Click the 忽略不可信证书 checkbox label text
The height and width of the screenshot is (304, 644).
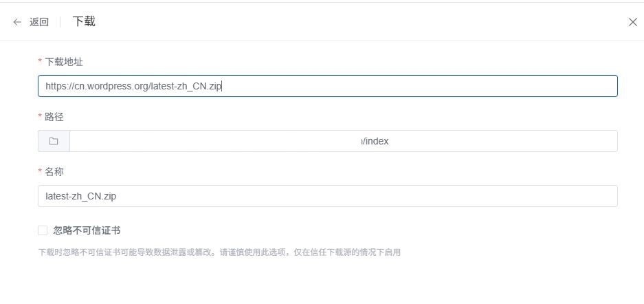(87, 230)
